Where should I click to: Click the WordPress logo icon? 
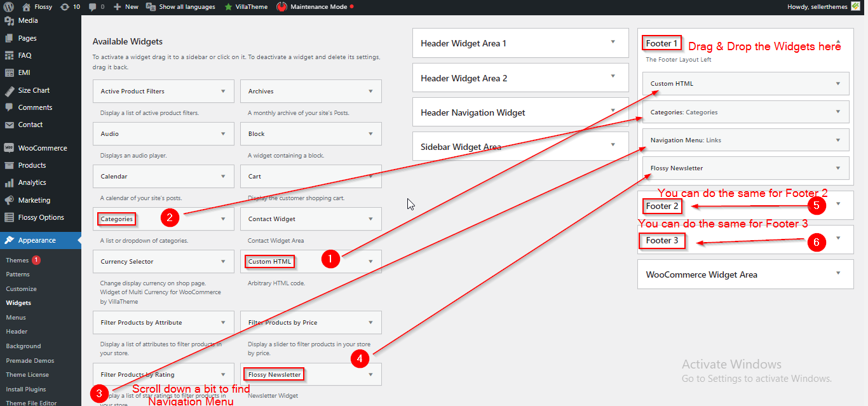(9, 7)
